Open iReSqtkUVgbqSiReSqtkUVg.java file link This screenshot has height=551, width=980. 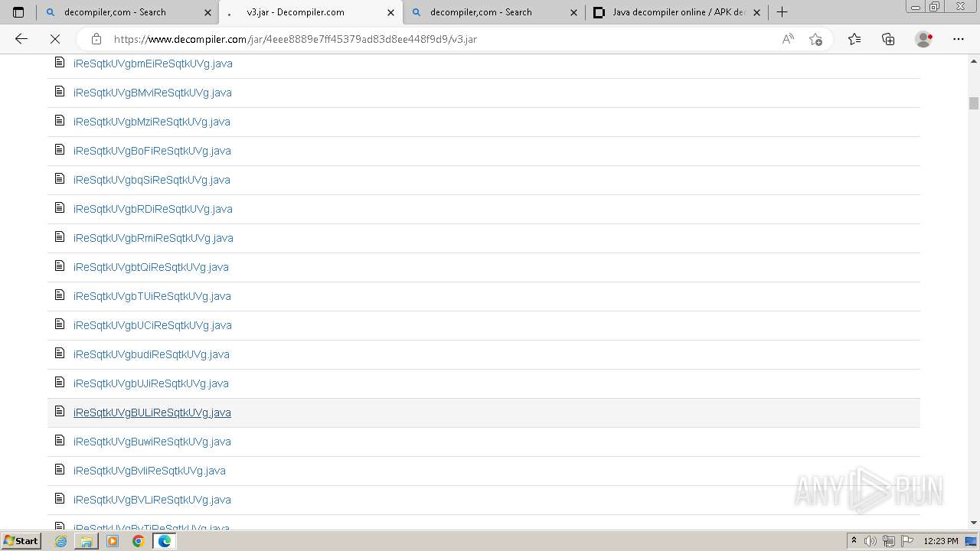coord(152,180)
